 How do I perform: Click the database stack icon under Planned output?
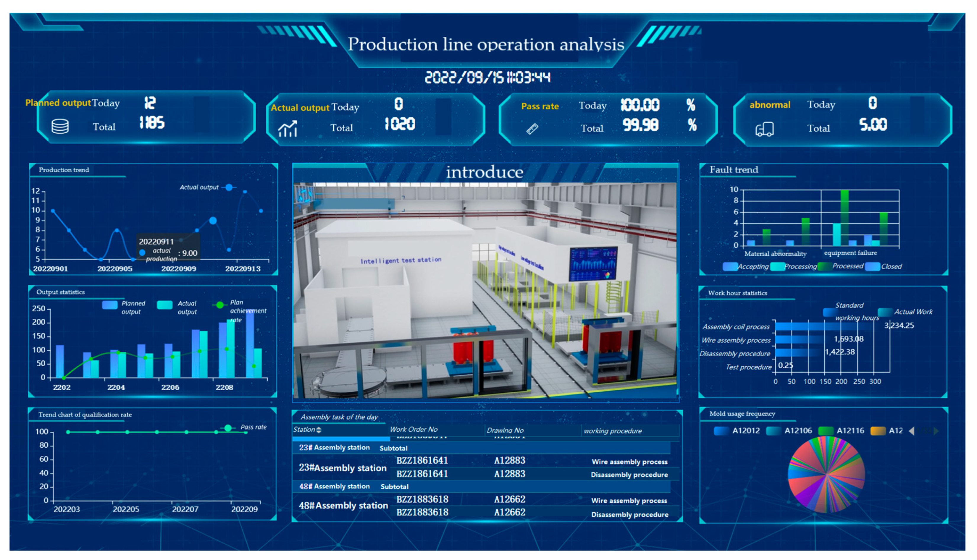click(60, 126)
